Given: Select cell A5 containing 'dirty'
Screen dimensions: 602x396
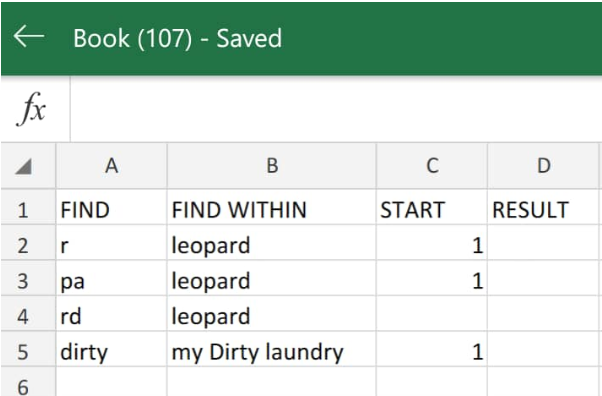Looking at the screenshot, I should [111, 349].
